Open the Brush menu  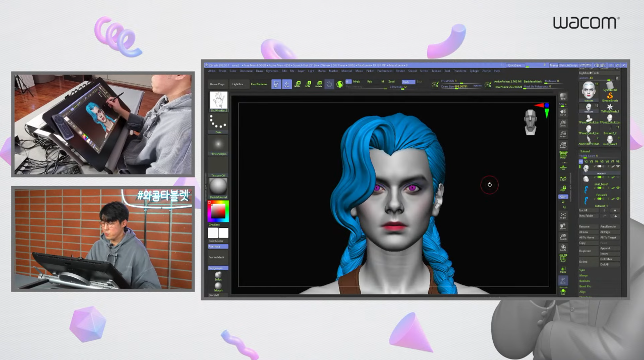222,71
